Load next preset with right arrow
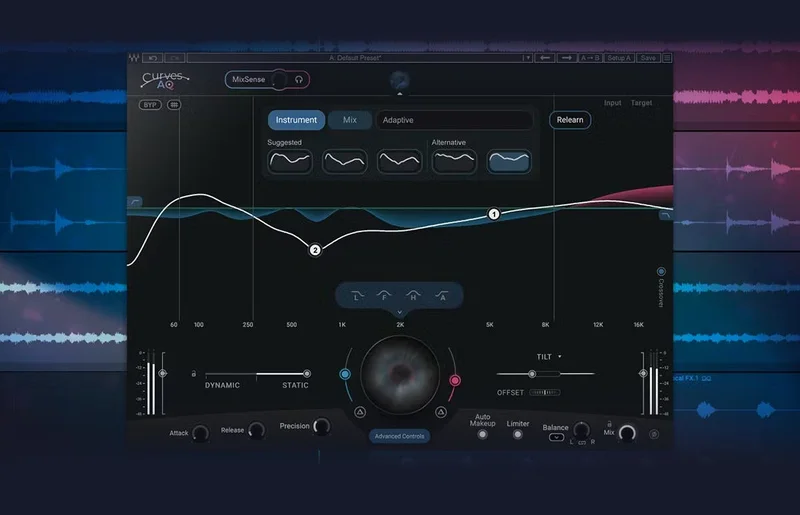This screenshot has width=800, height=515. [567, 58]
